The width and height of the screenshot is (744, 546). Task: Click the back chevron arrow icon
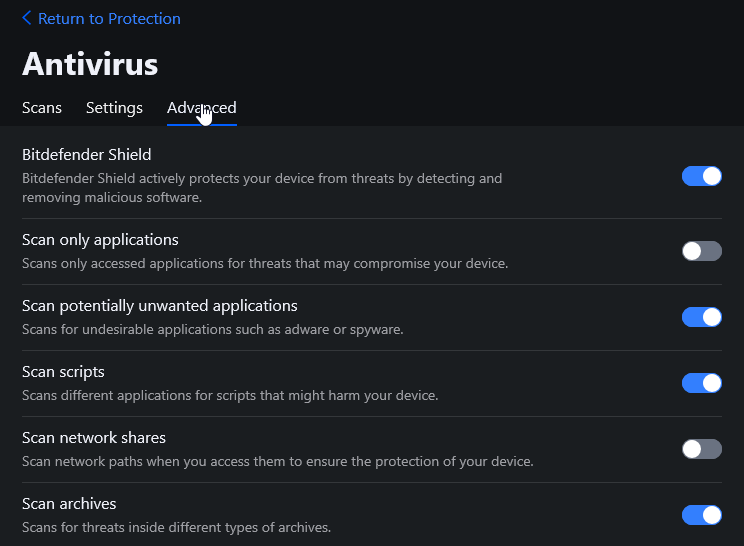click(27, 18)
